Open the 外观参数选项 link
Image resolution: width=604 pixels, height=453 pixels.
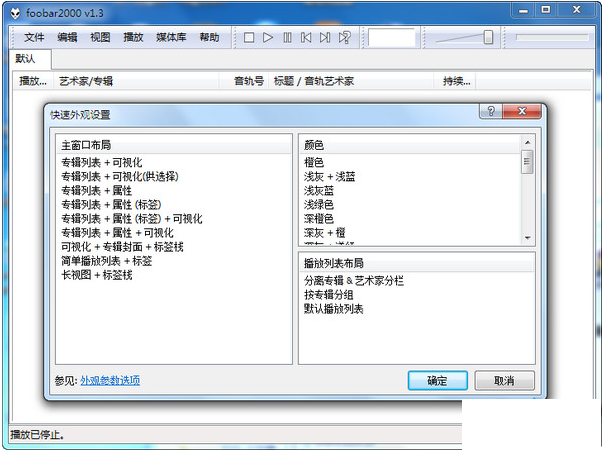(110, 381)
